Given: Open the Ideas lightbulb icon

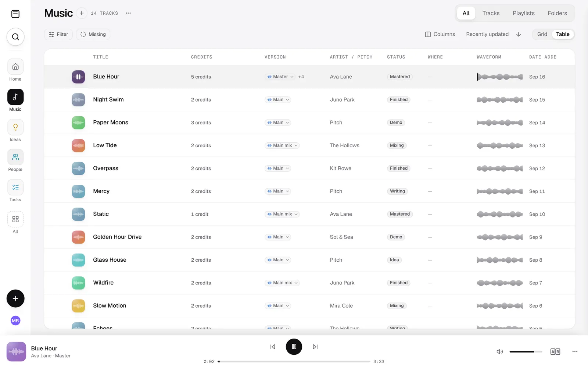Looking at the screenshot, I should point(15,127).
